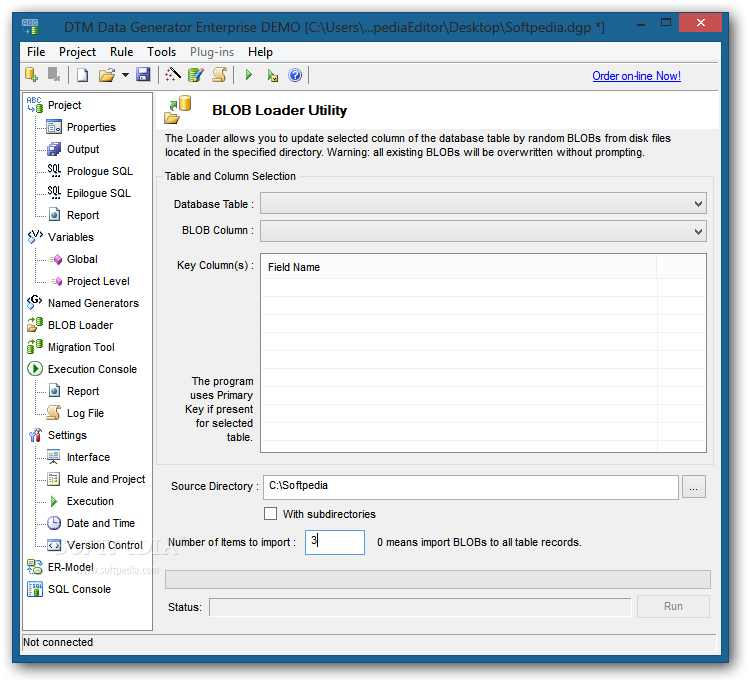Click the play-with-script toolbar icon
The image size is (749, 683).
(x=272, y=75)
